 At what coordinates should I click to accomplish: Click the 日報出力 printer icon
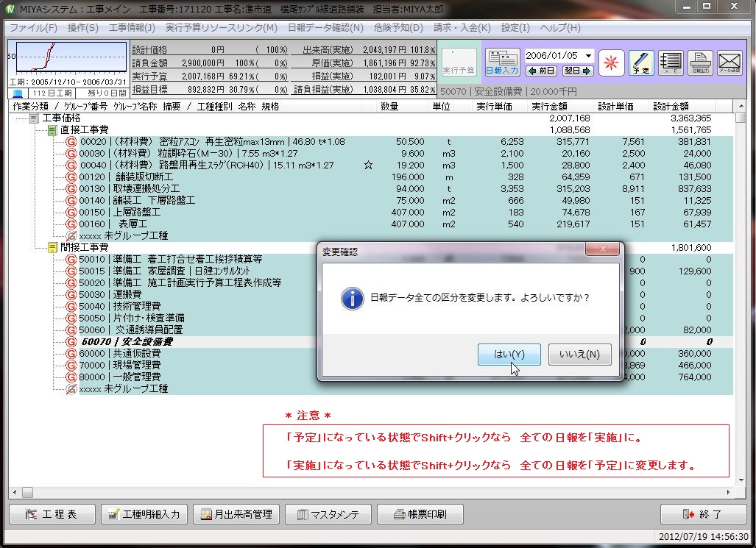pos(700,63)
